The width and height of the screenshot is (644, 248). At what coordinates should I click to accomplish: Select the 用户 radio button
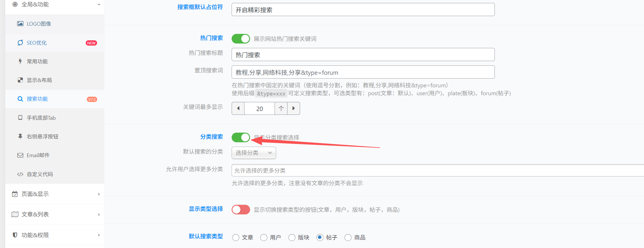[x=264, y=237]
